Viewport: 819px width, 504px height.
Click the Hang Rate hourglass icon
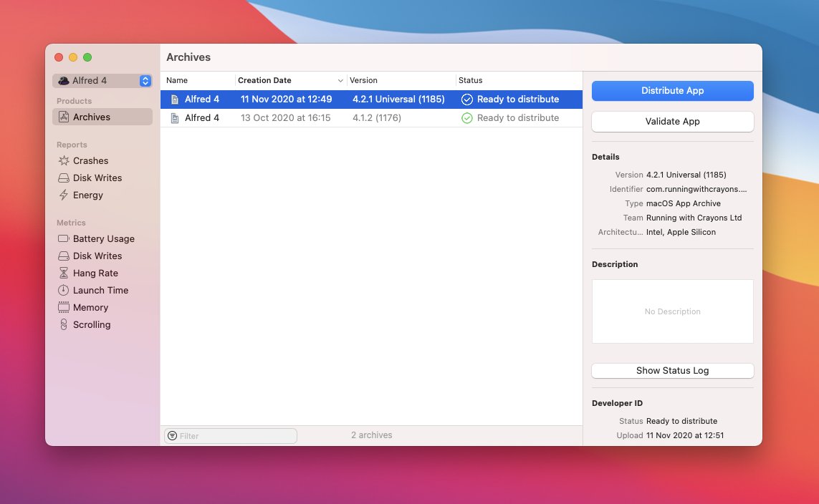coord(64,273)
